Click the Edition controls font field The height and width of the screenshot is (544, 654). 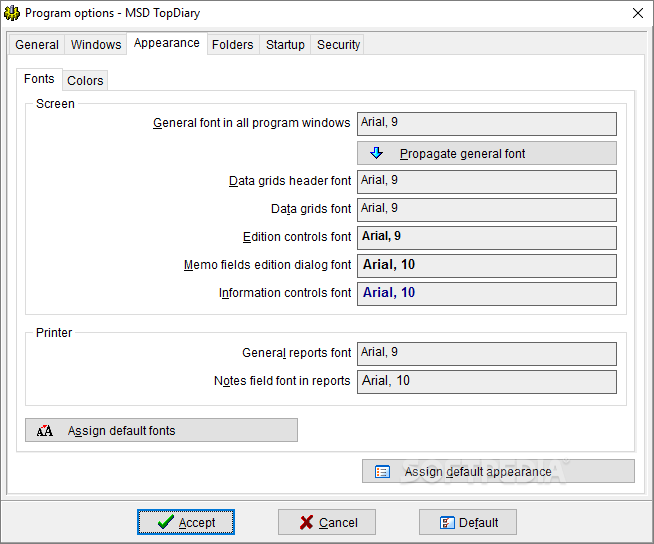487,237
